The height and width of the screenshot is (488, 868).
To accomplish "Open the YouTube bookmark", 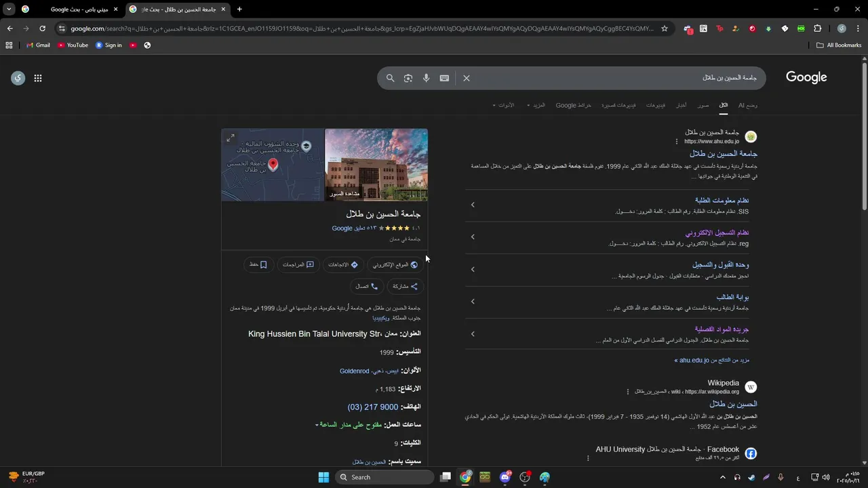I will click(x=73, y=45).
